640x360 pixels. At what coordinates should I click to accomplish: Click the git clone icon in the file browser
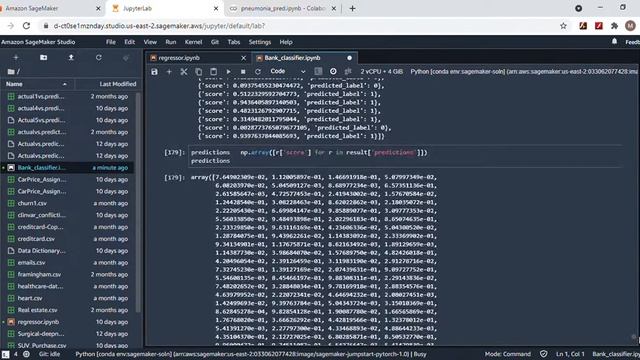126,58
